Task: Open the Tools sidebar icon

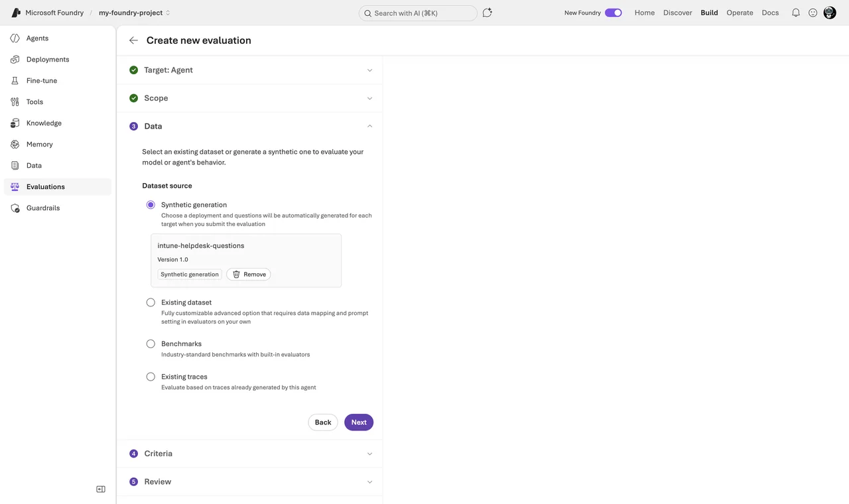Action: pyautogui.click(x=15, y=102)
